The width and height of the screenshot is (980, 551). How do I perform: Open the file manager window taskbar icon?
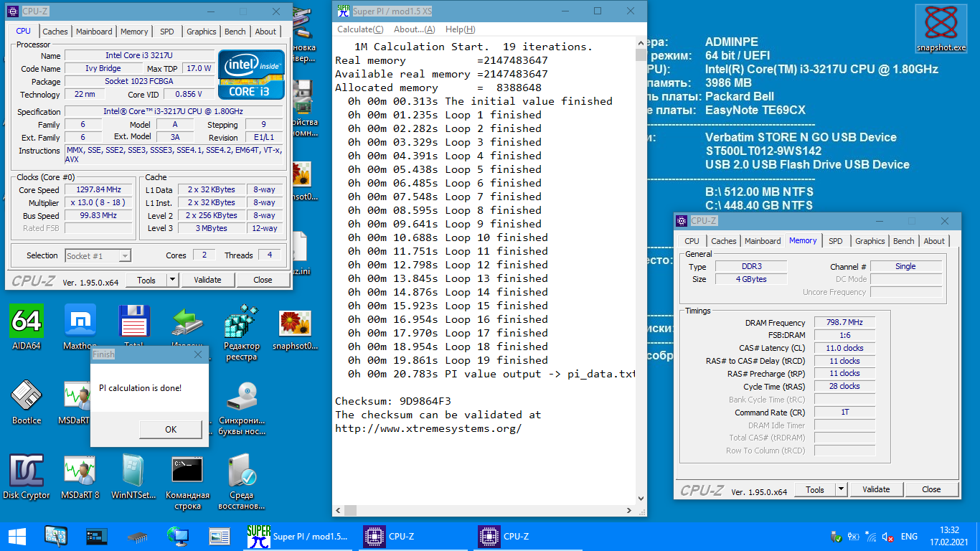pyautogui.click(x=219, y=536)
